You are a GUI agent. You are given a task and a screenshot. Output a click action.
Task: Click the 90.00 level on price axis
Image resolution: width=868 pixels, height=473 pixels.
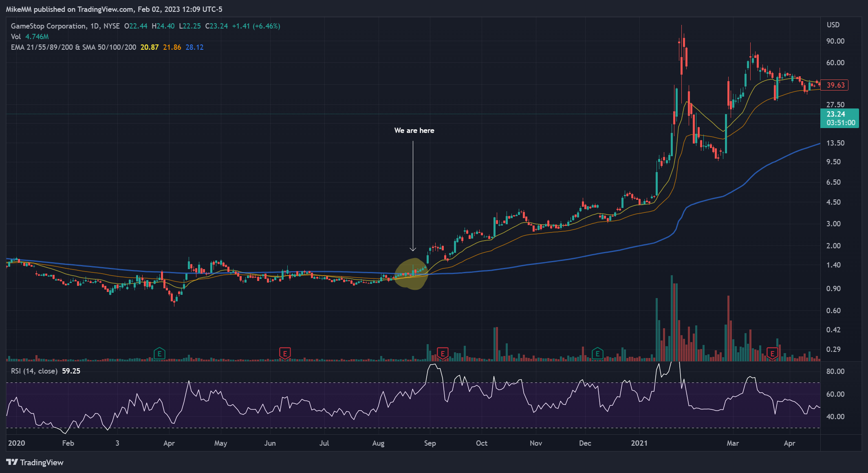(835, 41)
